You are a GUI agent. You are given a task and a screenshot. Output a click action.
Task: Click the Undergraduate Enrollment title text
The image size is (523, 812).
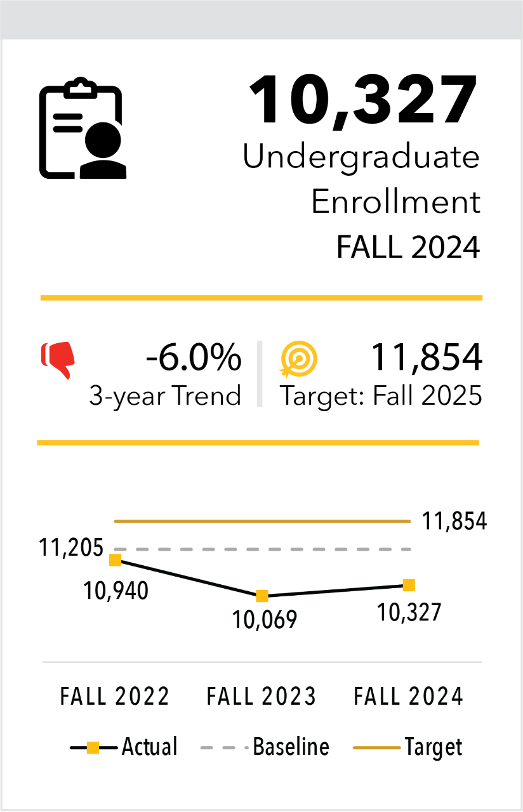362,180
